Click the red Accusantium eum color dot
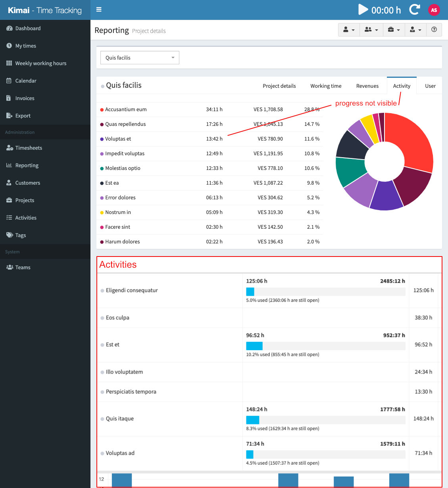 pos(102,110)
